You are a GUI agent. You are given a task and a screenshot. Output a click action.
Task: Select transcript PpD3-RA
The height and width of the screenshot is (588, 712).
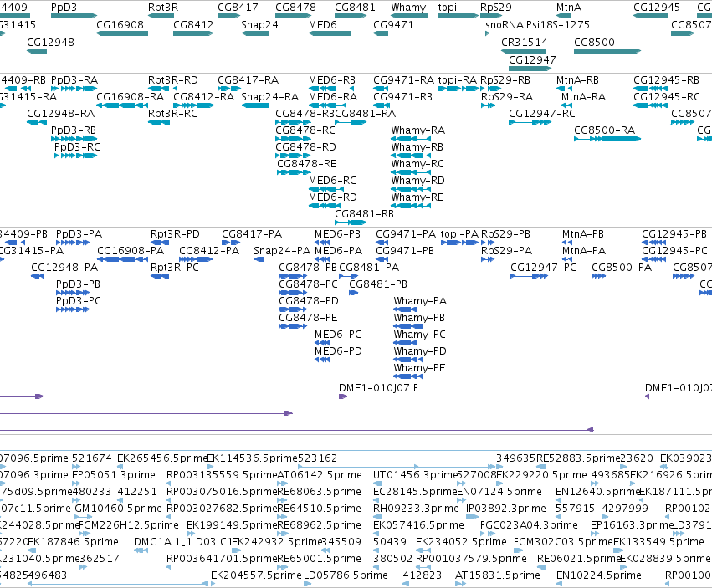74,89
